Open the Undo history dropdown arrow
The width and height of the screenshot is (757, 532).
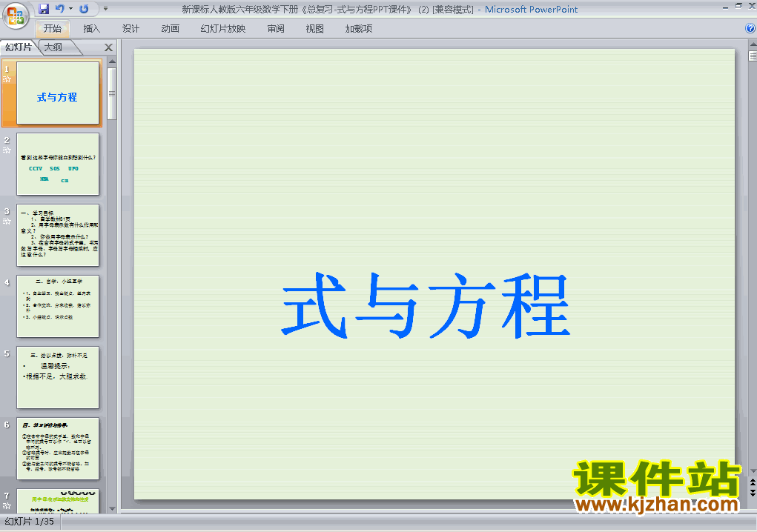tap(70, 9)
